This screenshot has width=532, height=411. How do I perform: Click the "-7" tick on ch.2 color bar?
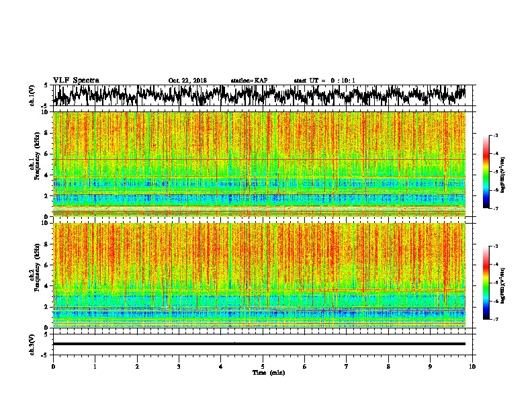coord(495,320)
